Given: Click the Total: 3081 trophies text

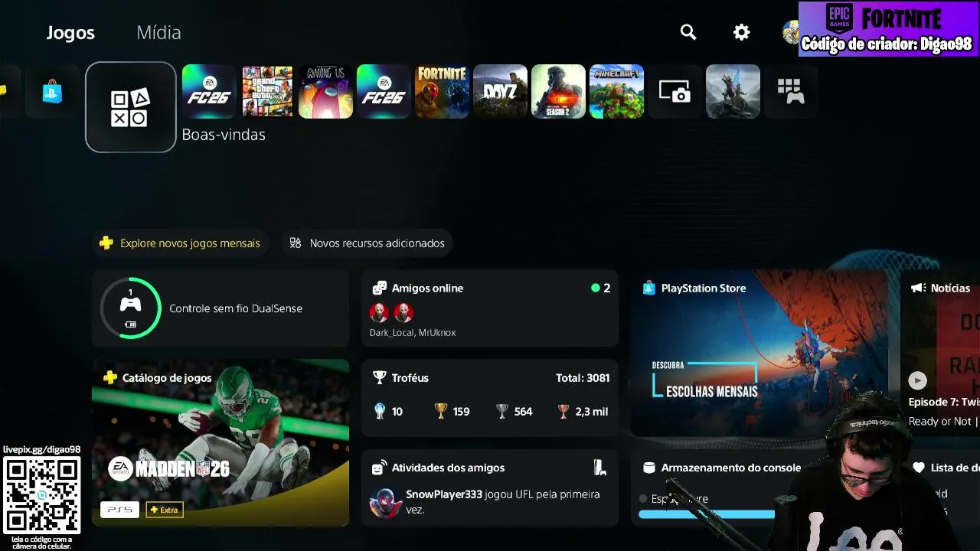Looking at the screenshot, I should click(x=583, y=378).
